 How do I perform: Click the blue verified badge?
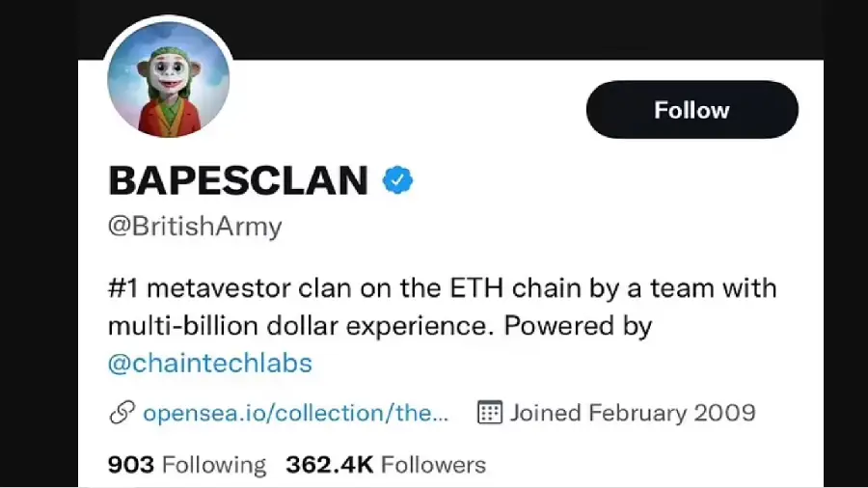click(398, 180)
